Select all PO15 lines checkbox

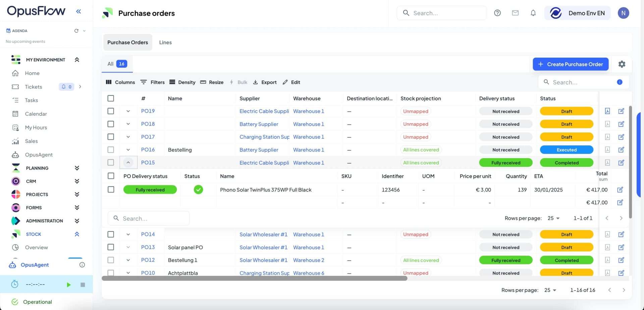(111, 176)
